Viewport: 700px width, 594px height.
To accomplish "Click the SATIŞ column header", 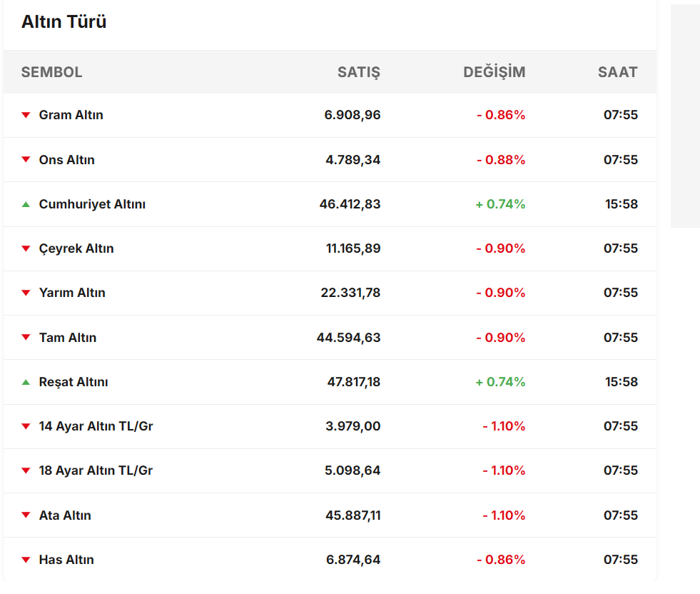I will pos(359,72).
